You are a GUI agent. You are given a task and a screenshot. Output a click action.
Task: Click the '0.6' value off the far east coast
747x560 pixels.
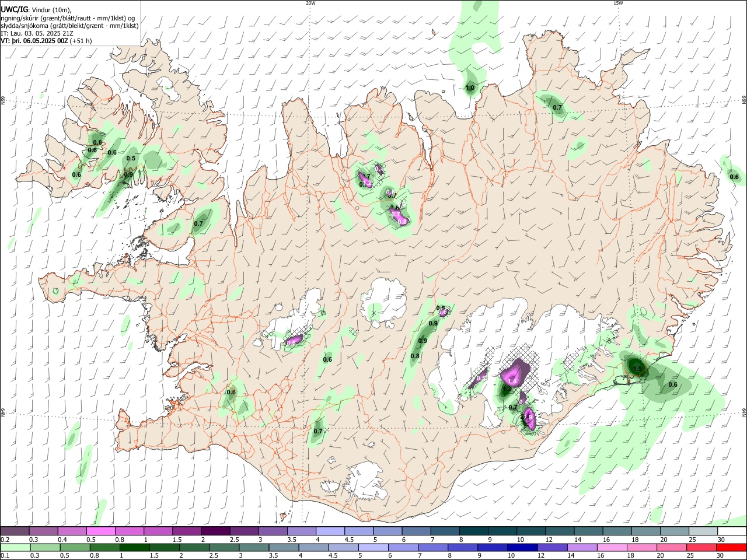[734, 177]
